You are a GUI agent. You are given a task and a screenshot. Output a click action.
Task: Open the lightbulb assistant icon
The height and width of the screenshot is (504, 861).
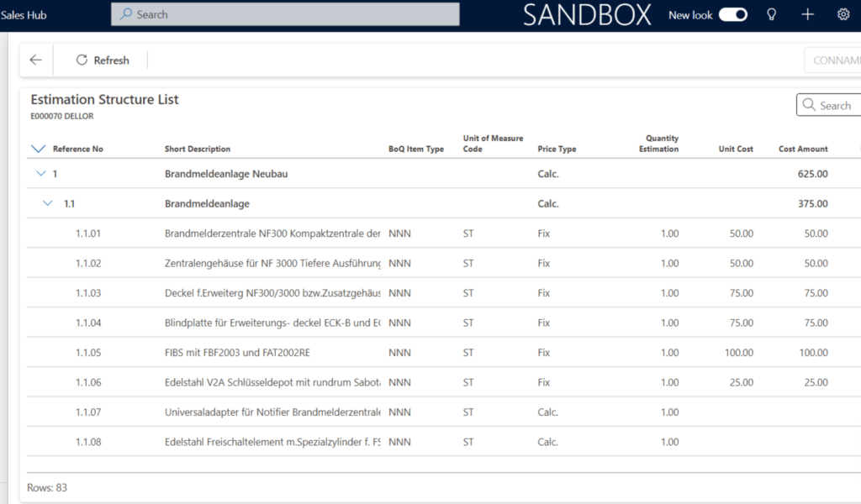click(x=771, y=15)
